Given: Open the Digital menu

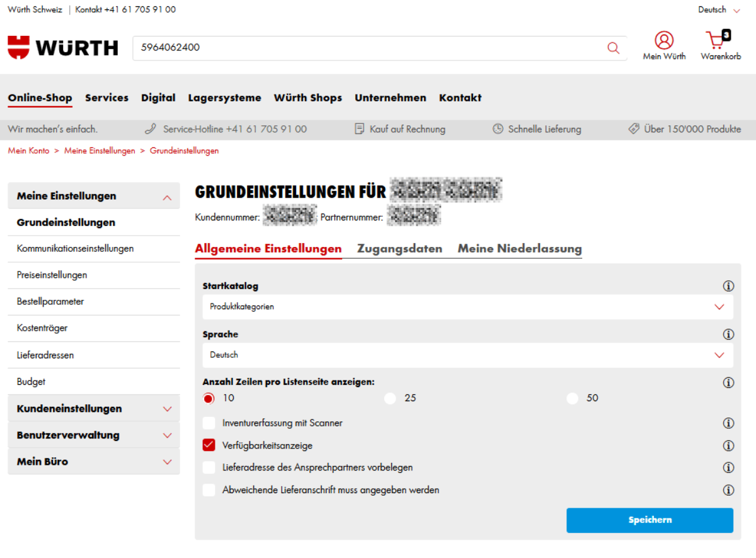Looking at the screenshot, I should tap(158, 98).
